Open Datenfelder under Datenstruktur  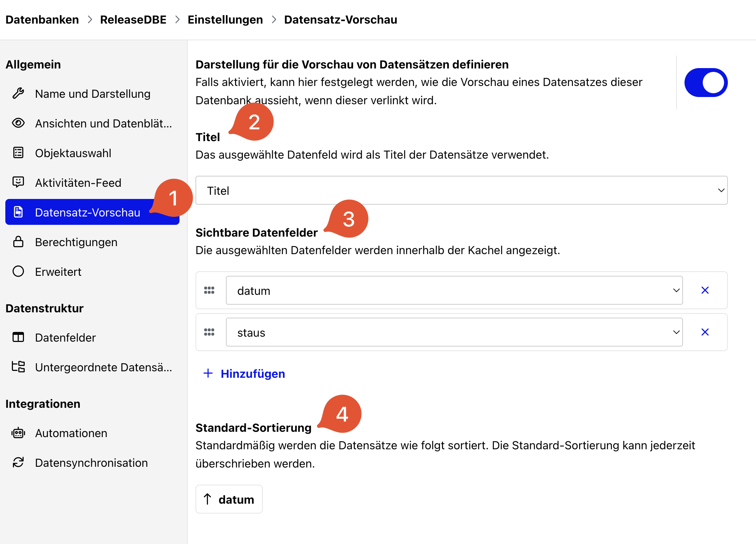[x=92, y=337]
